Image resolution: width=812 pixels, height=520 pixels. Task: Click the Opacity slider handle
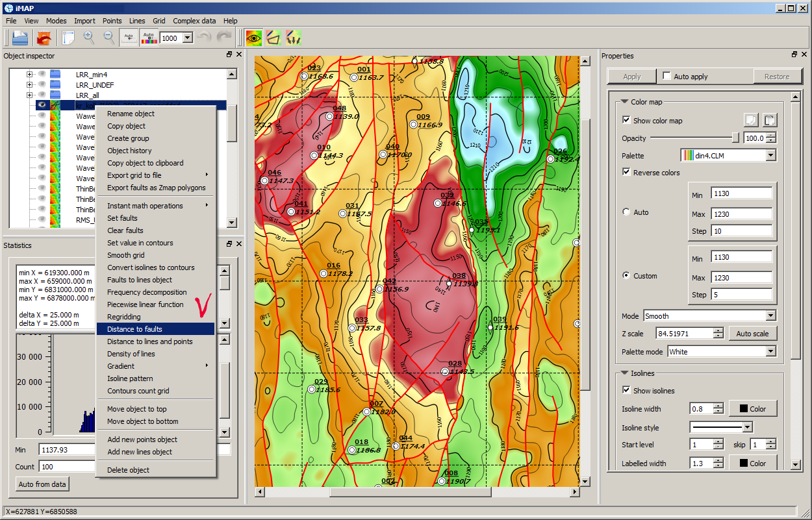click(x=735, y=138)
